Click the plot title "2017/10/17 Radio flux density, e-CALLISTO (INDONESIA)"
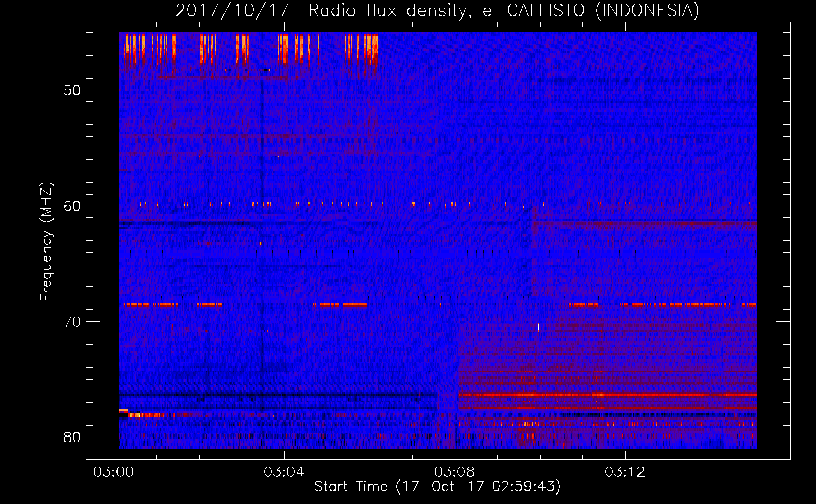This screenshot has width=816, height=504. pyautogui.click(x=437, y=10)
